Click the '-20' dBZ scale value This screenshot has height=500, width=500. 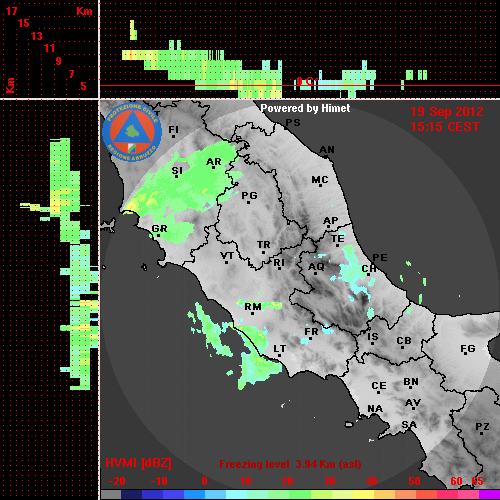[117, 481]
